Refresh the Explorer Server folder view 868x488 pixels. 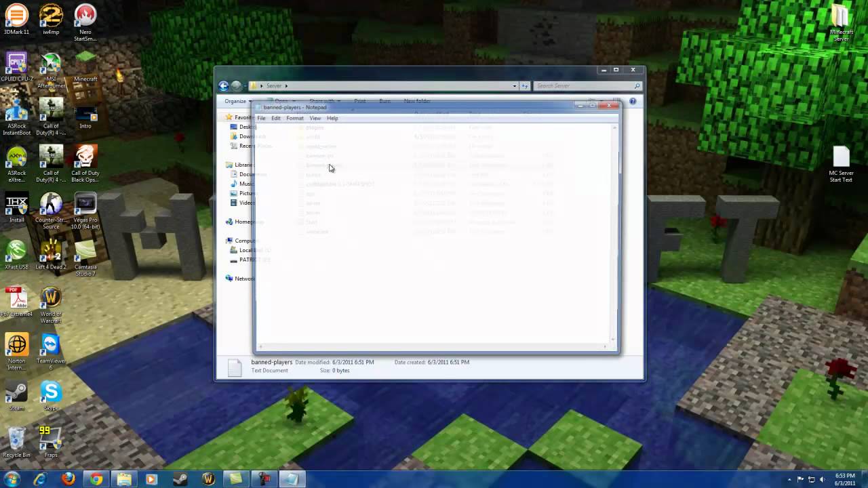click(525, 86)
